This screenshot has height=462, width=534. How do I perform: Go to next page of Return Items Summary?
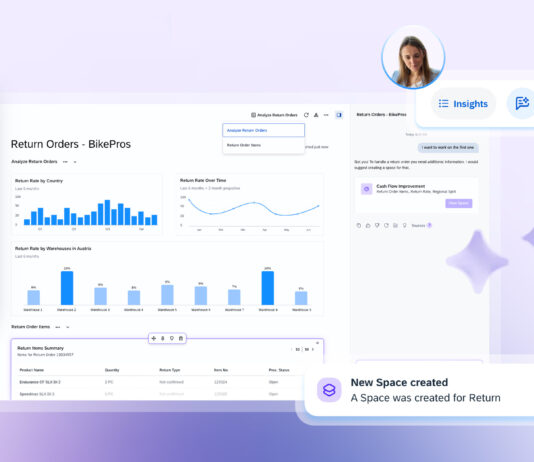313,349
